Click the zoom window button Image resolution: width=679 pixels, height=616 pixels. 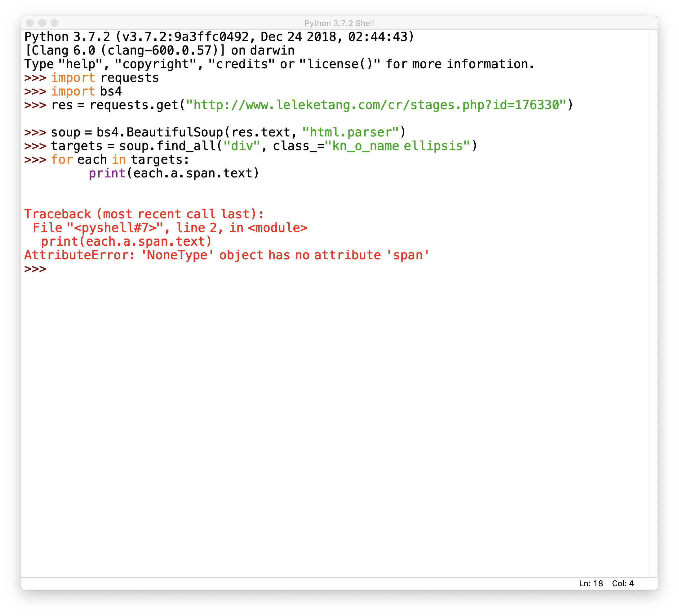[55, 23]
